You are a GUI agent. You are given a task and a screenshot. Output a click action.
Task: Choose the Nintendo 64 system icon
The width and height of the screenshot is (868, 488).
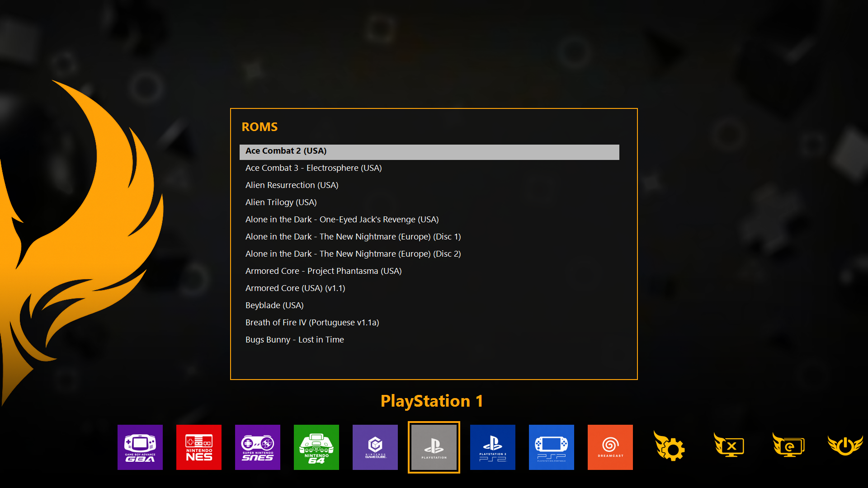[x=316, y=447]
